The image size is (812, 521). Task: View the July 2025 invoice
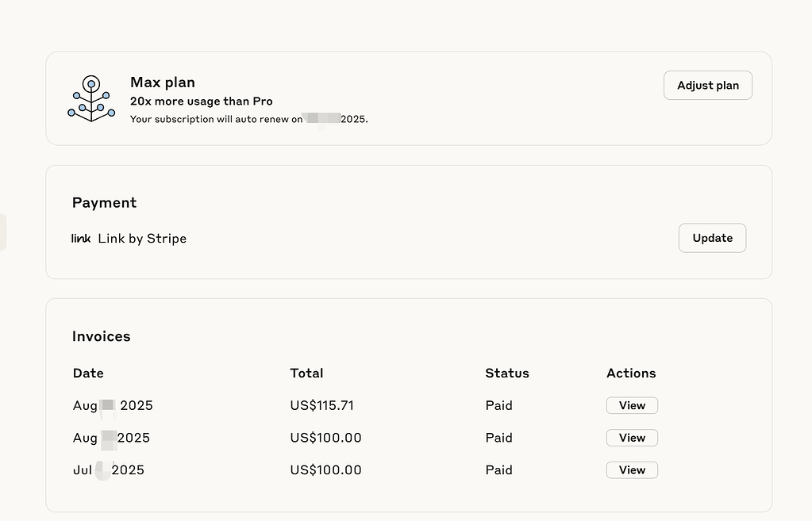(x=633, y=469)
